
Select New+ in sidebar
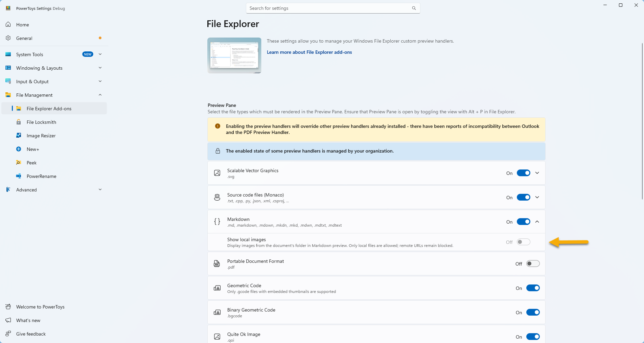click(x=54, y=149)
